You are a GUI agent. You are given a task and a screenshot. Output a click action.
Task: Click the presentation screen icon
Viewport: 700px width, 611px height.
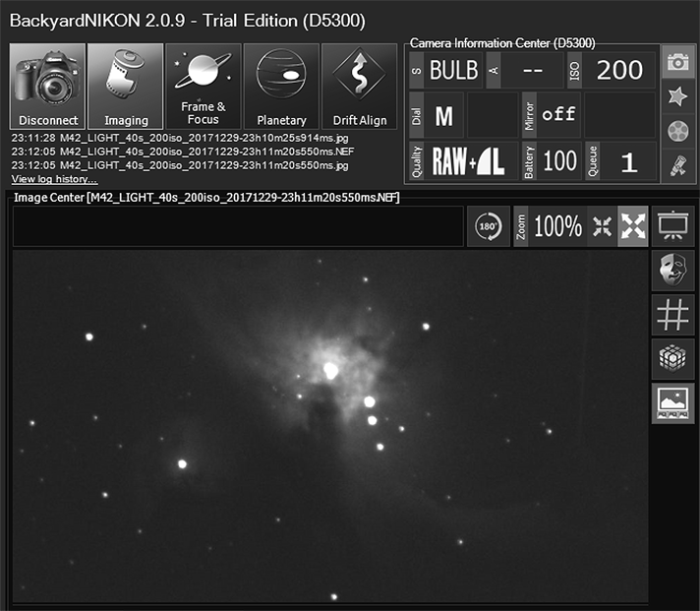click(672, 226)
